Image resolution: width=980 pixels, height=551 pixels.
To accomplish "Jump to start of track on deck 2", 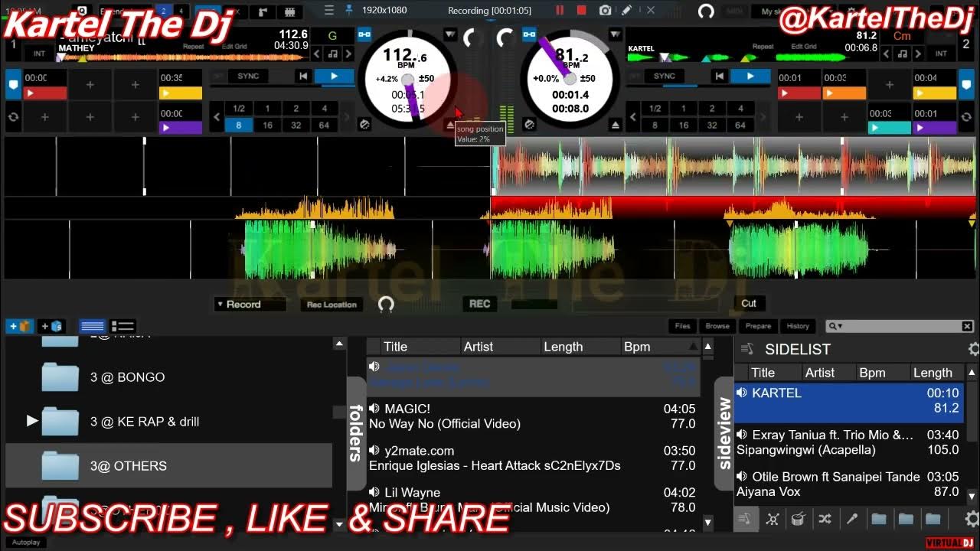I will pyautogui.click(x=719, y=77).
